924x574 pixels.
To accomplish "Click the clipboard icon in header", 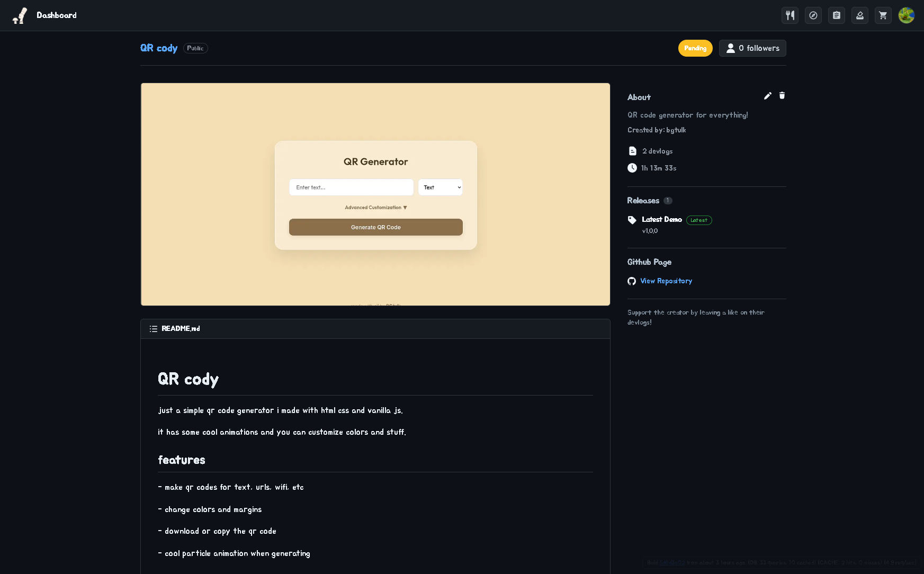I will pos(837,15).
